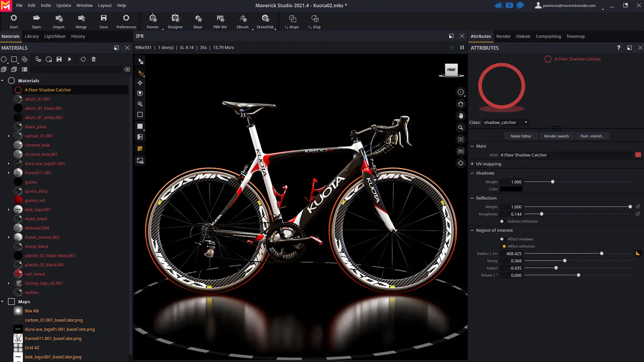This screenshot has height=362, width=644.
Task: Select the pan hand tool in viewport
Action: (x=461, y=116)
